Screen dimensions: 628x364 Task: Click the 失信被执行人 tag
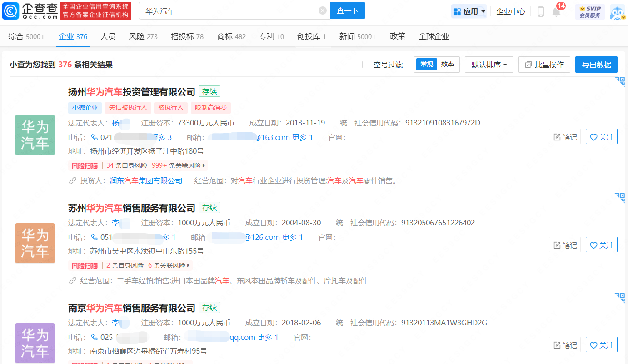[x=128, y=108]
